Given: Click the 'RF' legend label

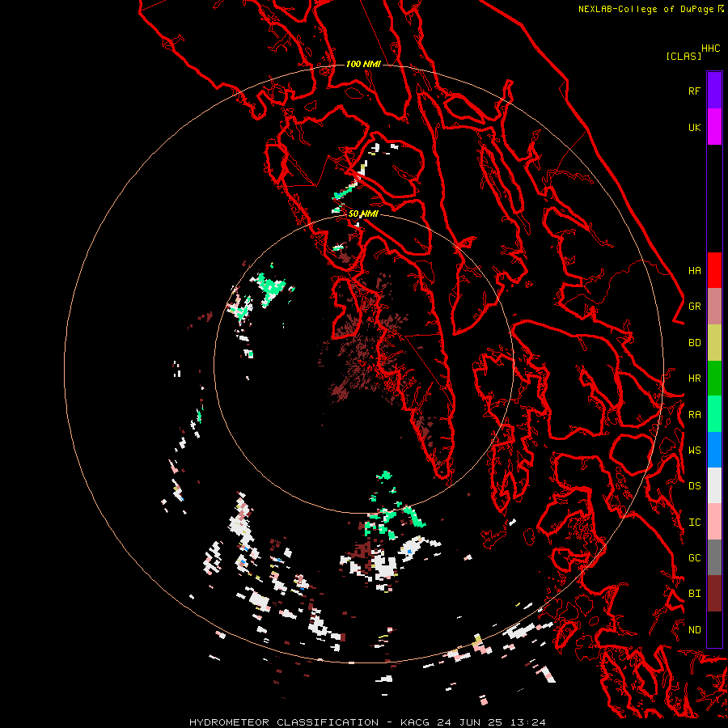Looking at the screenshot, I should pyautogui.click(x=694, y=91).
